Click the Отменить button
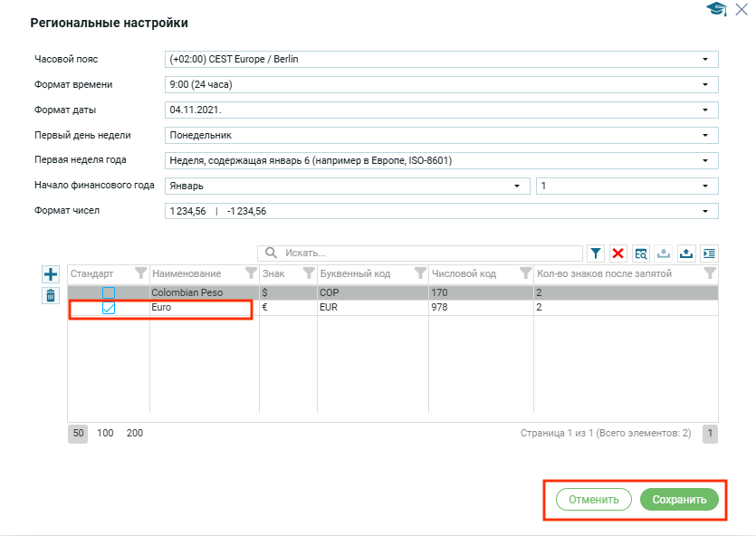Screen dimensions: 756x536 pyautogui.click(x=594, y=499)
